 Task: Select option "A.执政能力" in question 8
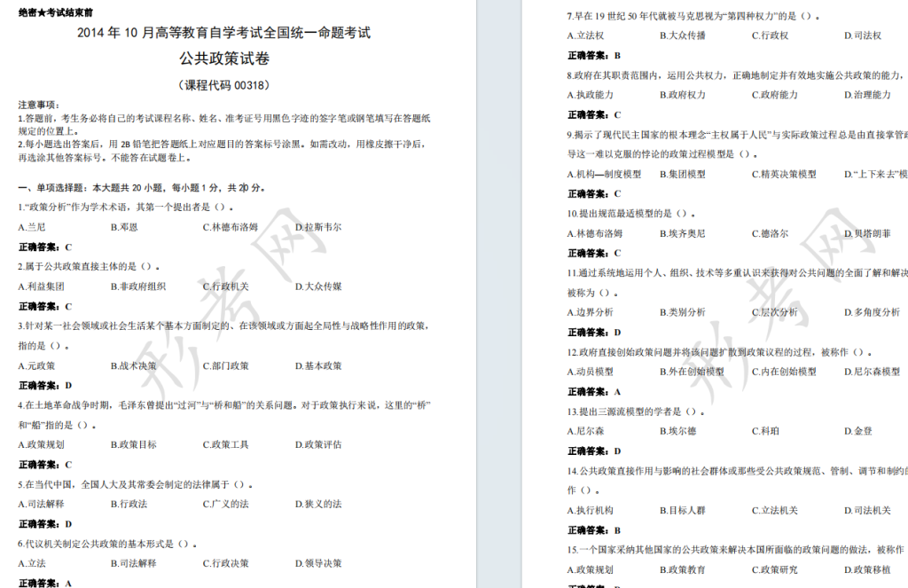click(x=590, y=94)
